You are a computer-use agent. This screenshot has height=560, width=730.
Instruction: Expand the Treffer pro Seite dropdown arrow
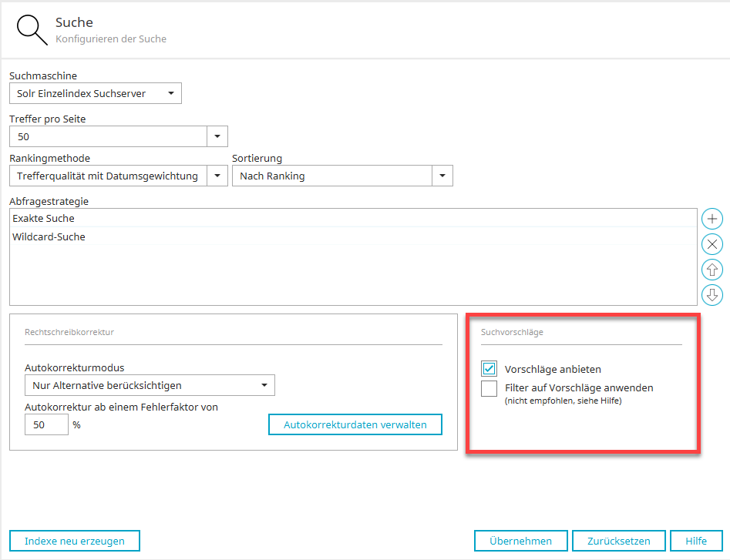point(217,137)
